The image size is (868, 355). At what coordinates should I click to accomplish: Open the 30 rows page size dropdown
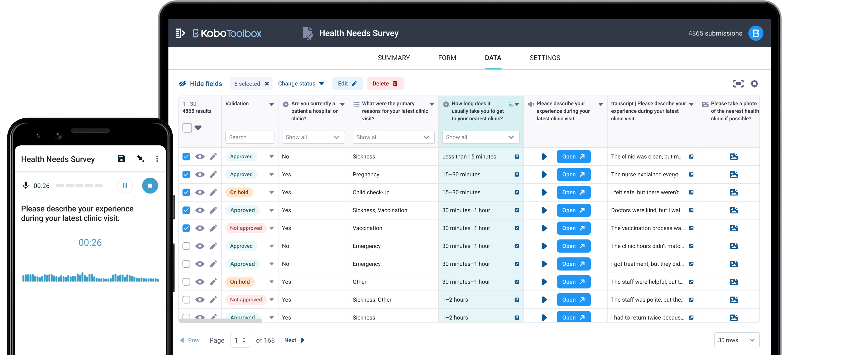click(736, 340)
